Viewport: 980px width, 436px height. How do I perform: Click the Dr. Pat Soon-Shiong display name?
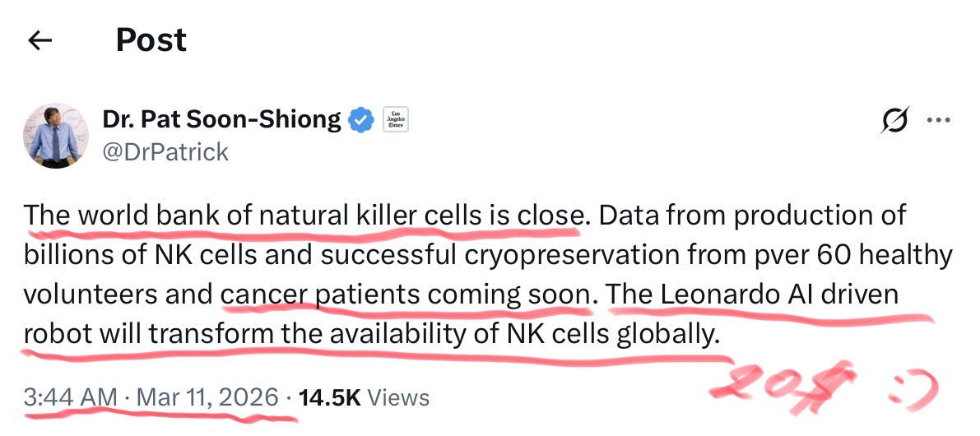[x=221, y=120]
